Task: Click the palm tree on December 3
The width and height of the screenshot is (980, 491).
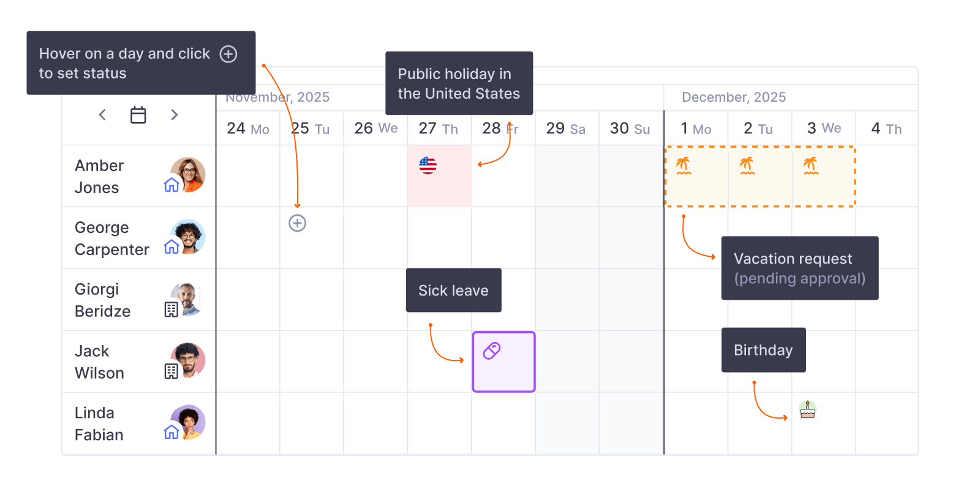Action: coord(811,166)
